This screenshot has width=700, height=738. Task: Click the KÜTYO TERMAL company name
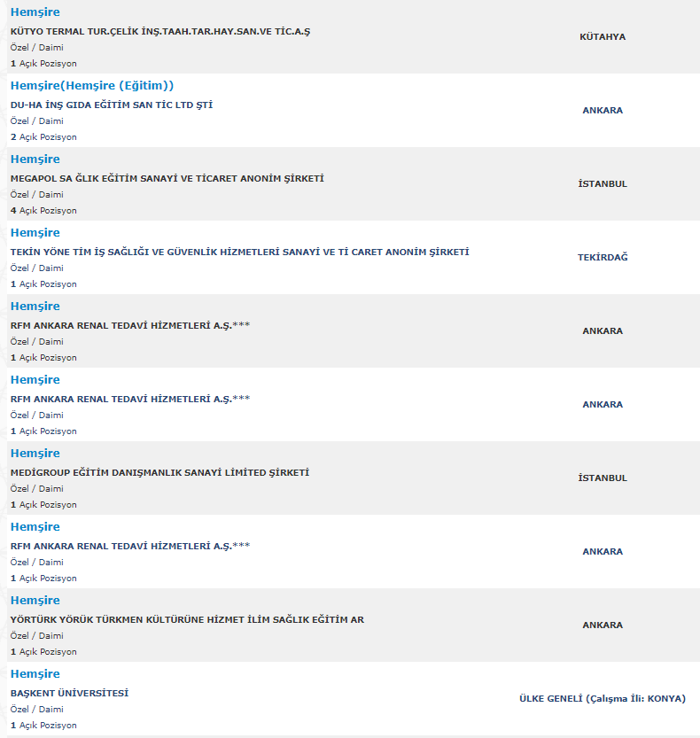[160, 32]
